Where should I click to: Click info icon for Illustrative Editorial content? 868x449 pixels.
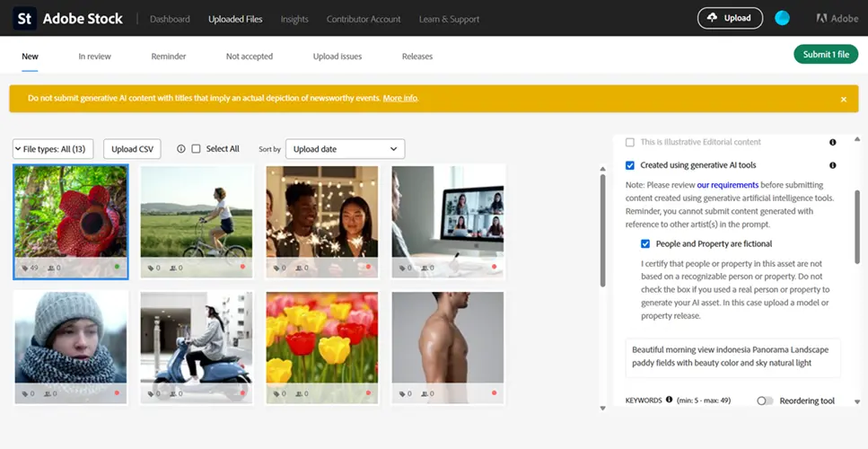point(833,142)
